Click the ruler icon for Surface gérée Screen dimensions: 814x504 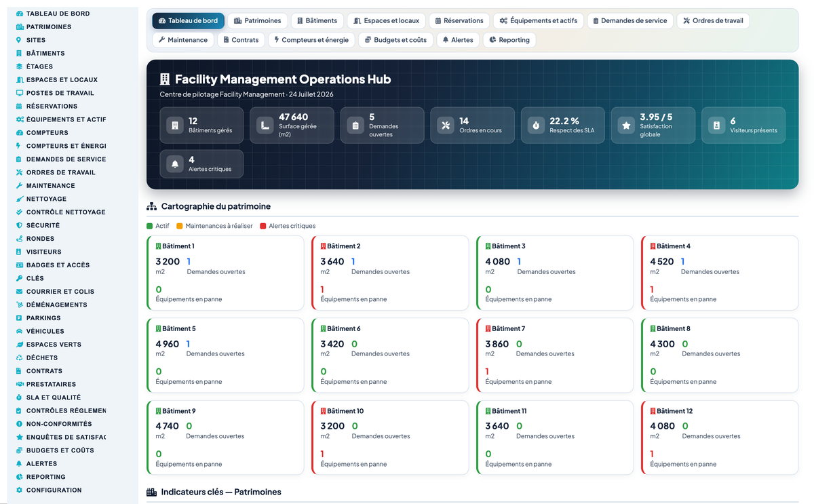[x=265, y=125]
